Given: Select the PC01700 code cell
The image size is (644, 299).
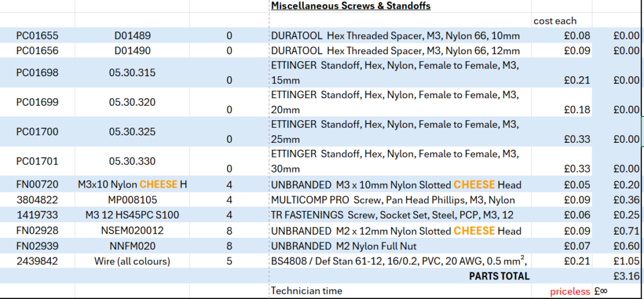Looking at the screenshot, I should click(x=38, y=132).
